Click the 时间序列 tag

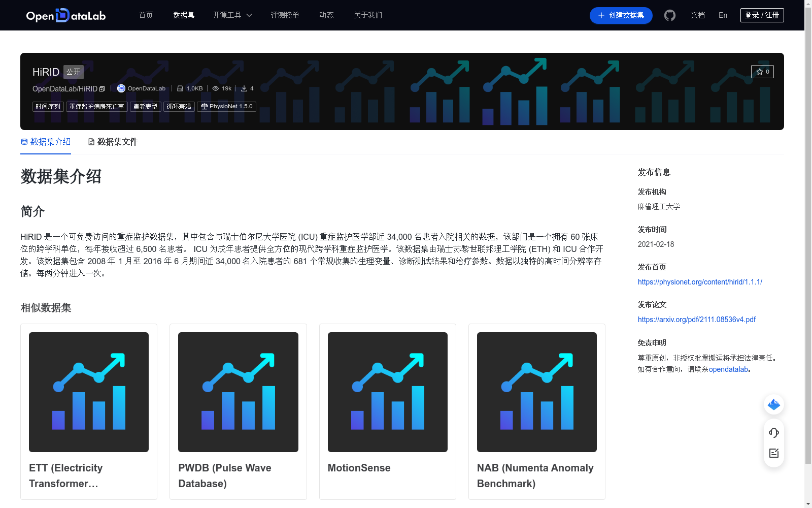click(48, 107)
